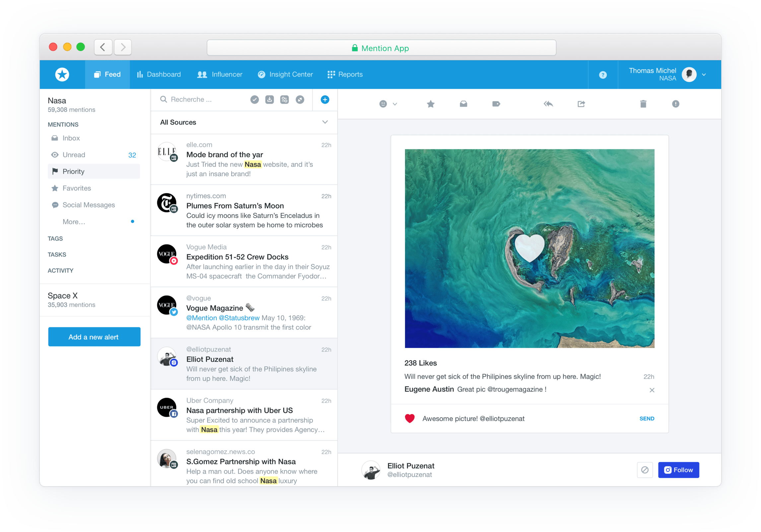Click the Add a new alert button

coord(94,337)
